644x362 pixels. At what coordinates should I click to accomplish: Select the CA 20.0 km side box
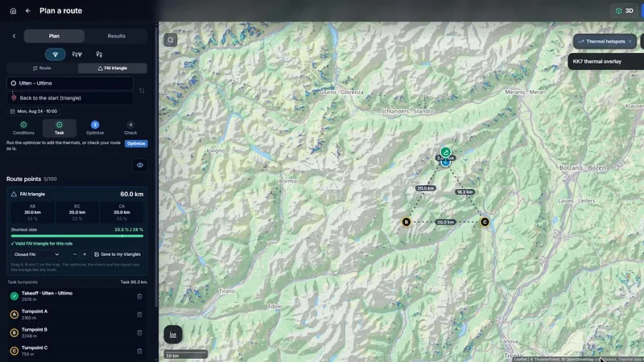pyautogui.click(x=122, y=212)
